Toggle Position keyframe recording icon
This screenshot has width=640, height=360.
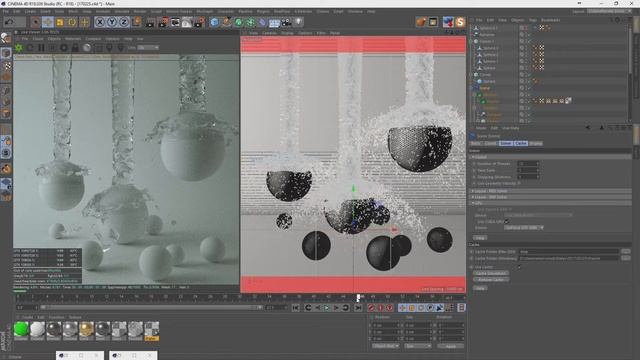[x=402, y=308]
